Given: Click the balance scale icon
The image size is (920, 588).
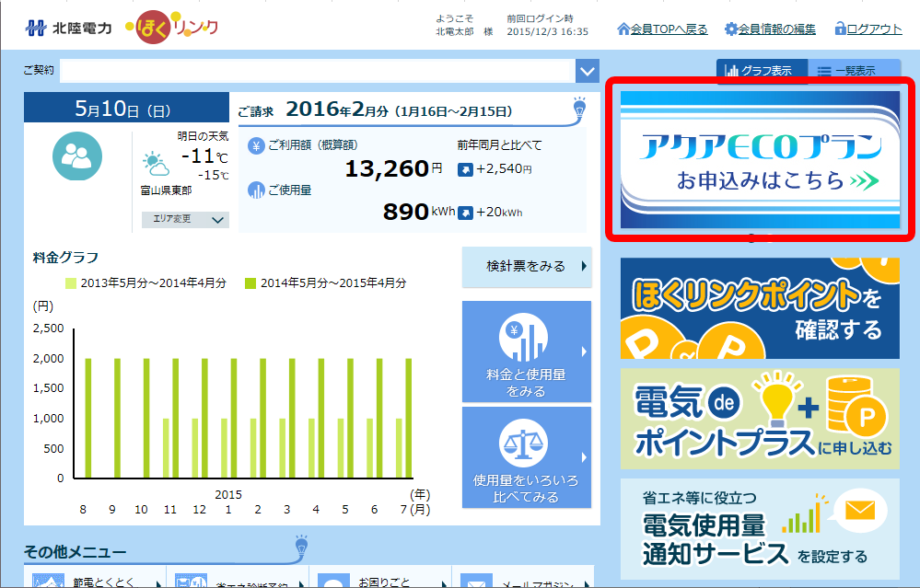Looking at the screenshot, I should click(523, 444).
